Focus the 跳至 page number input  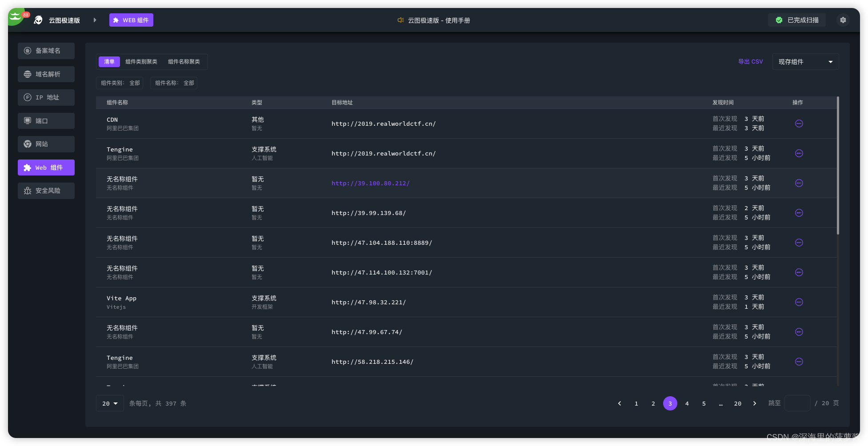pyautogui.click(x=797, y=403)
